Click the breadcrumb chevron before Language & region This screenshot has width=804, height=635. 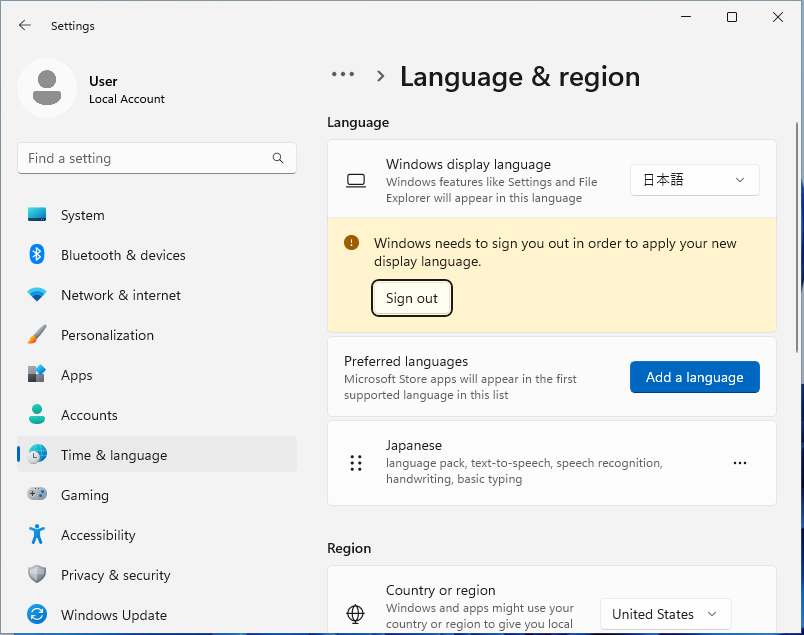click(380, 76)
